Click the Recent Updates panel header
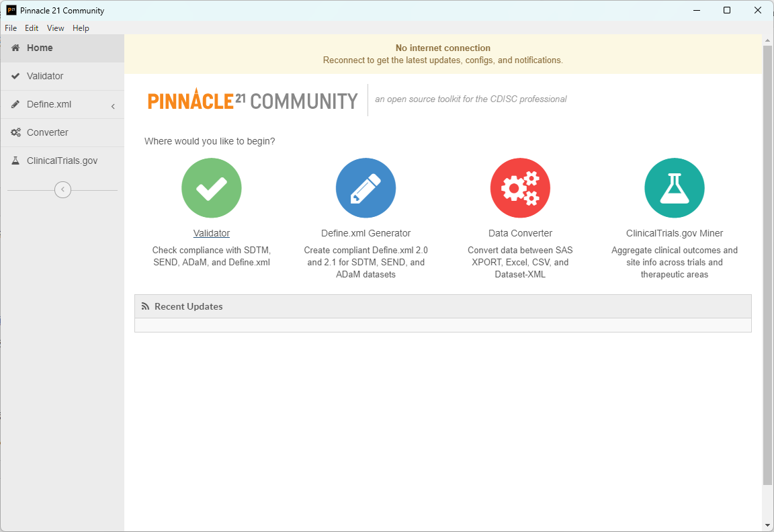This screenshot has height=532, width=774. 443,306
